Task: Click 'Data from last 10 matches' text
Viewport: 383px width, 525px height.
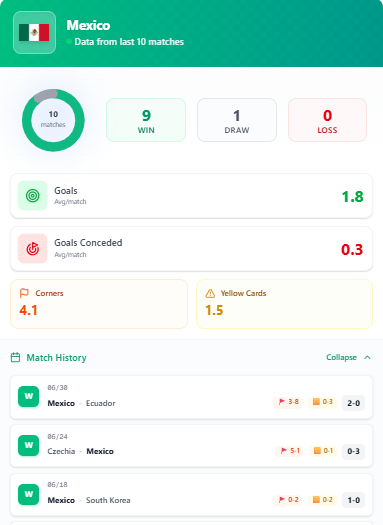Action: tap(129, 42)
